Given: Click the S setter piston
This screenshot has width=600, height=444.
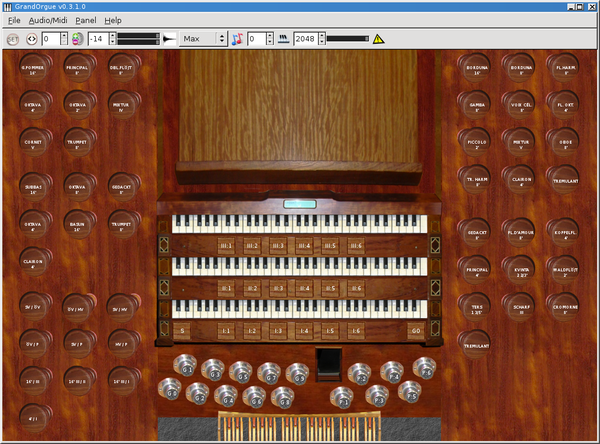Looking at the screenshot, I should point(183,331).
